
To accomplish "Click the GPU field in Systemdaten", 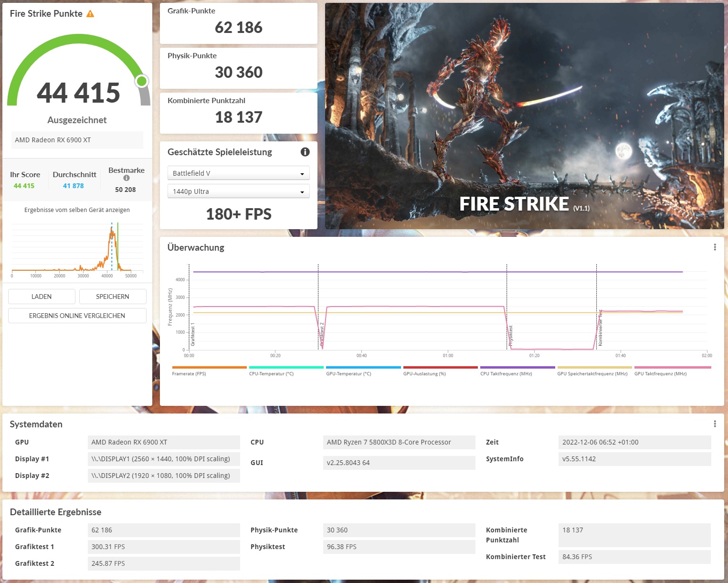I will [164, 442].
